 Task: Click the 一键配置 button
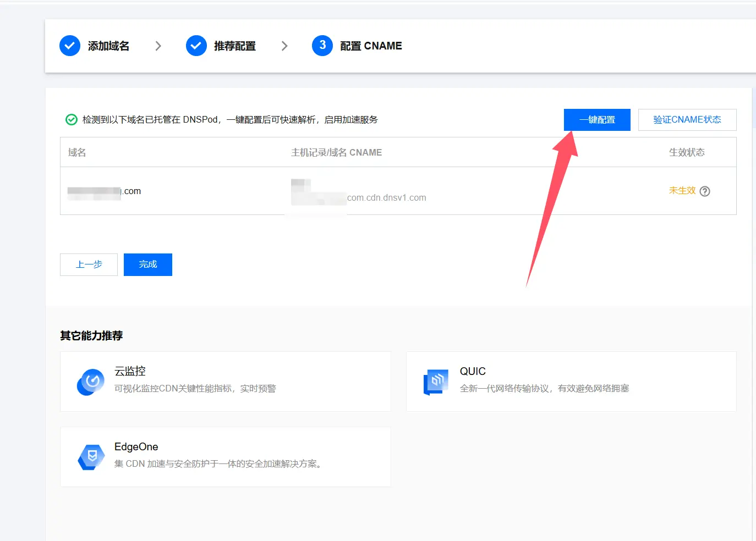click(597, 120)
